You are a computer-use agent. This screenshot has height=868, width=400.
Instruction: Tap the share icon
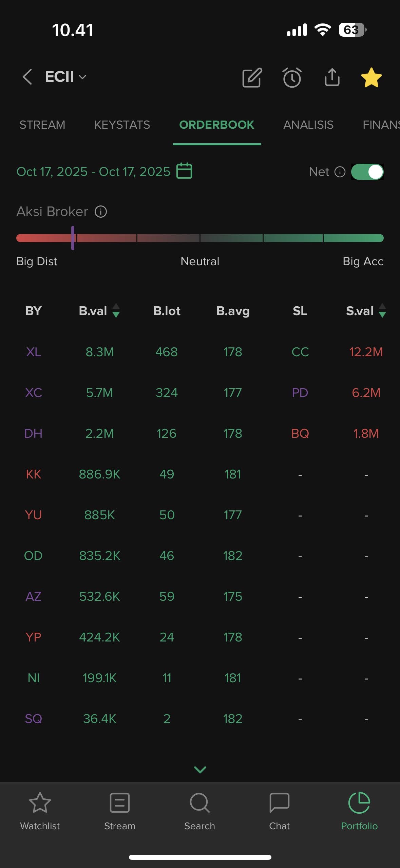[332, 77]
